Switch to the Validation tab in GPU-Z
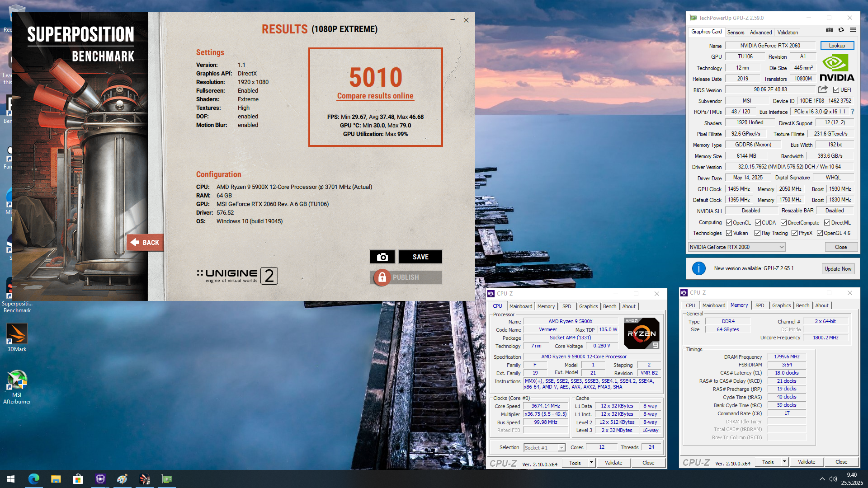The height and width of the screenshot is (488, 868). click(788, 33)
